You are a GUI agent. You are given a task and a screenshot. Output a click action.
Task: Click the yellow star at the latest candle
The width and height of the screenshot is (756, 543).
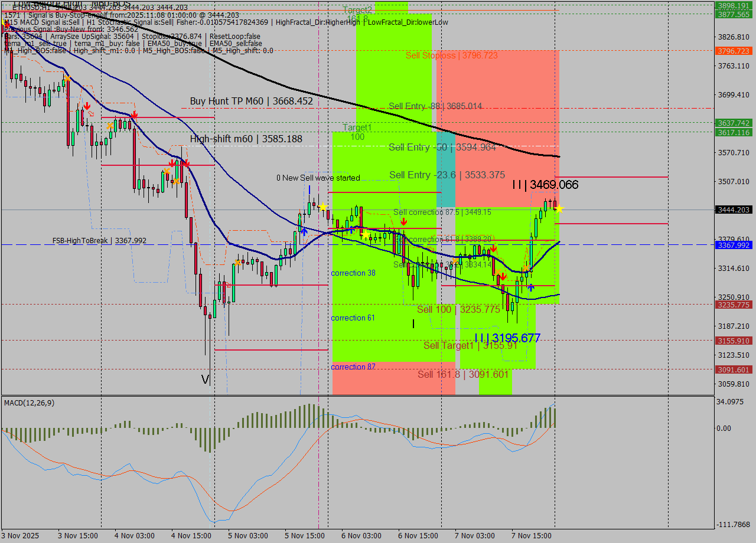(559, 209)
